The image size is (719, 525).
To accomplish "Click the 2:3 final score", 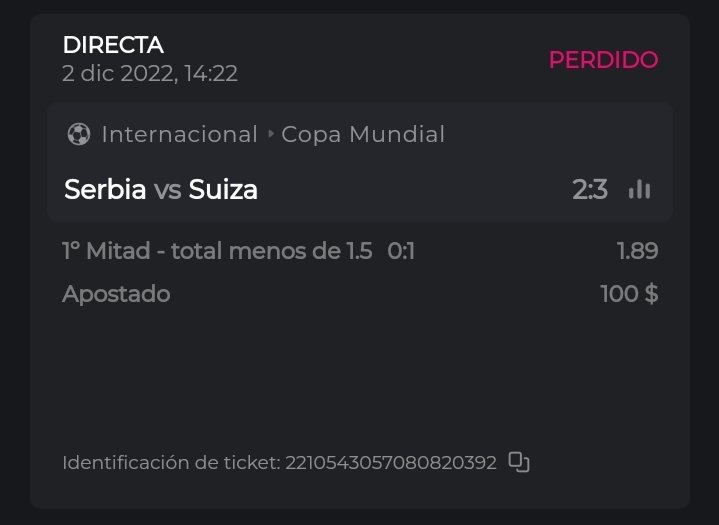I will pos(590,189).
